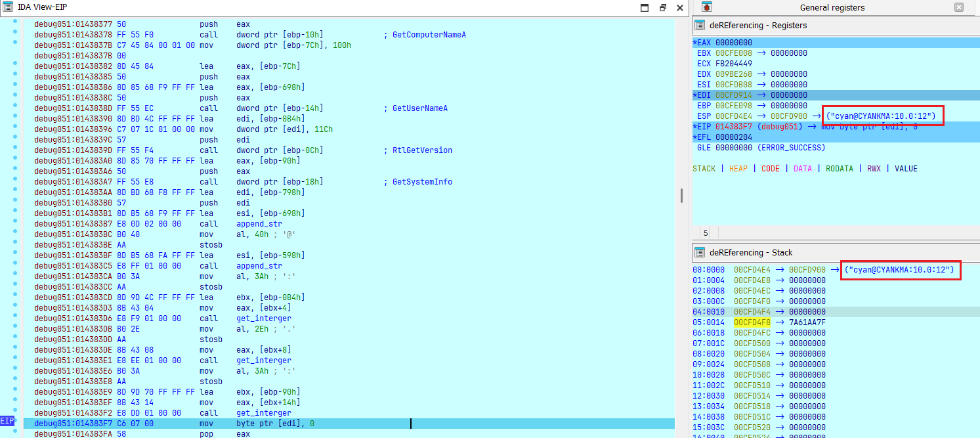The width and height of the screenshot is (980, 438).
Task: Click the IDA View vertical scrollbar handle
Action: coord(681,196)
